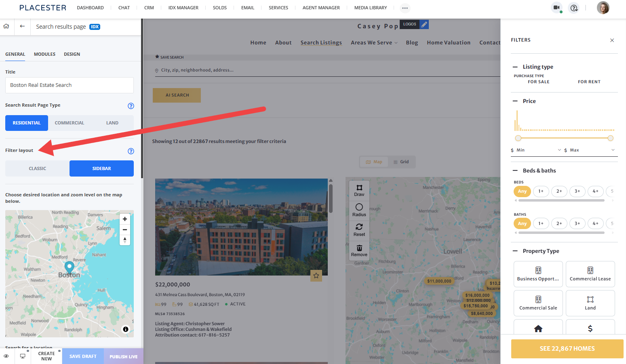Select 3+ under Baths
Viewport: 626px width, 364px height.
pyautogui.click(x=577, y=223)
